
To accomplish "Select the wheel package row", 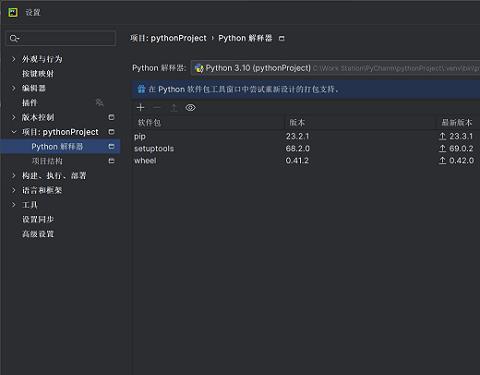I will [x=306, y=161].
